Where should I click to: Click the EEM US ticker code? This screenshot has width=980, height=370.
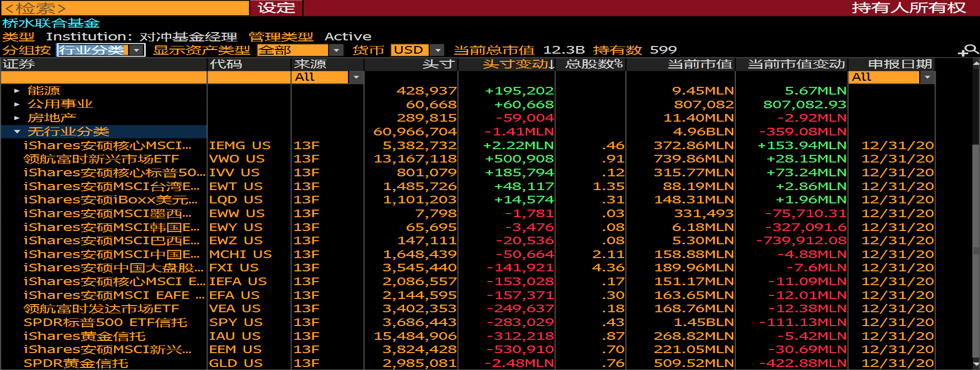coord(236,350)
